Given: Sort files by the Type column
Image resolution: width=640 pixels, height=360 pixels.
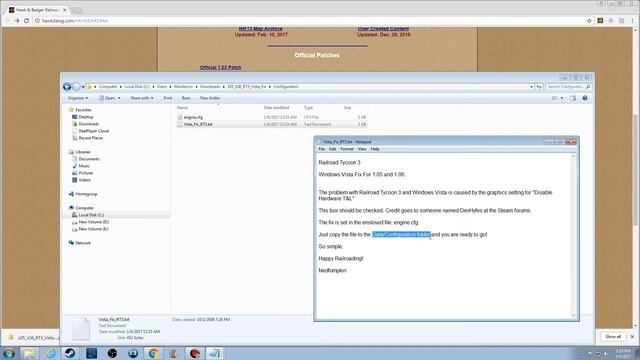Looking at the screenshot, I should (309, 108).
